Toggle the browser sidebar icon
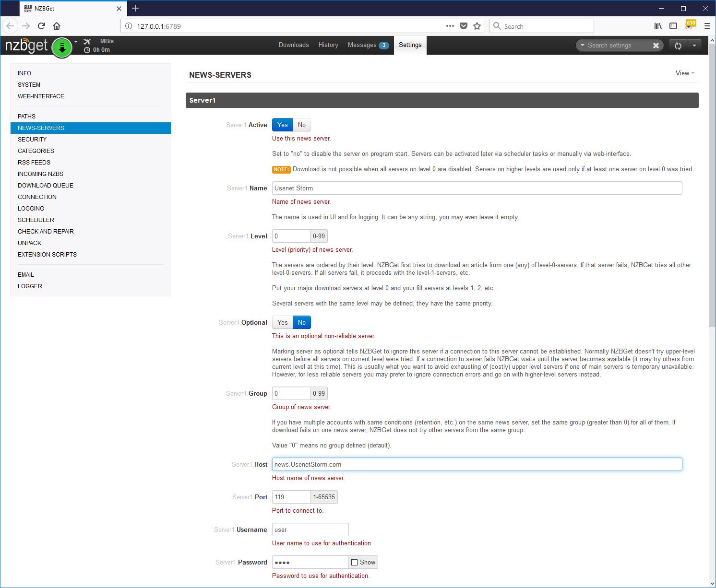 [673, 26]
